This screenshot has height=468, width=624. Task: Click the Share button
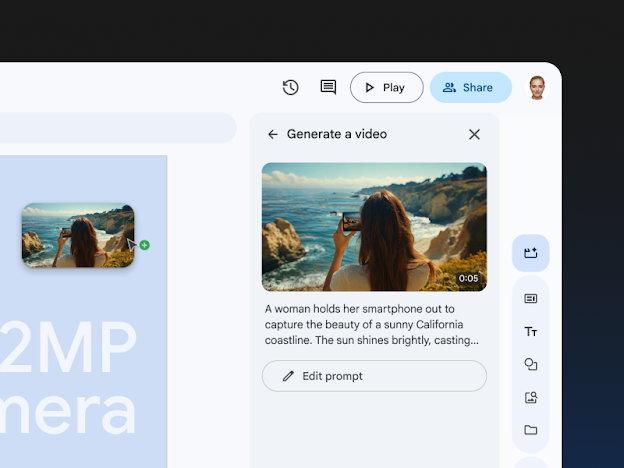470,87
